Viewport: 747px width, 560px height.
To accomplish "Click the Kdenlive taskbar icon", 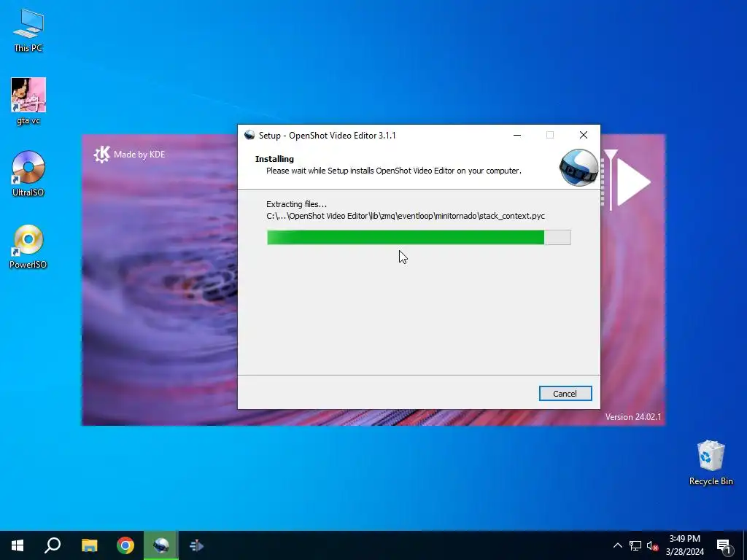I will tap(196, 545).
